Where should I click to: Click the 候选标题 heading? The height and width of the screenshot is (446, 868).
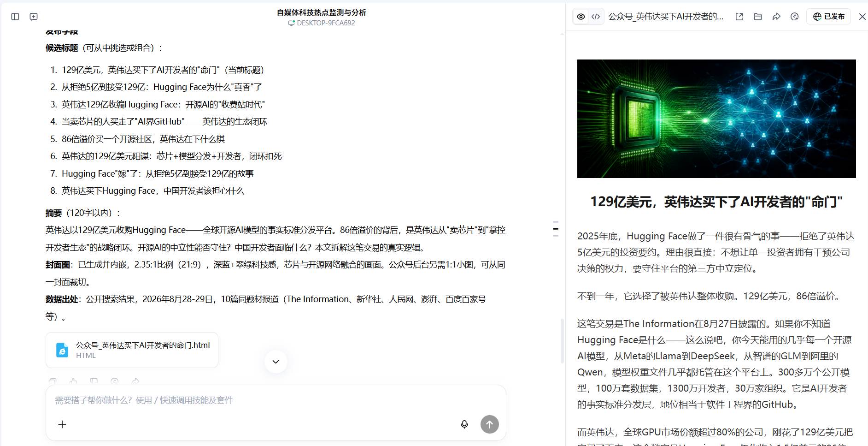62,48
